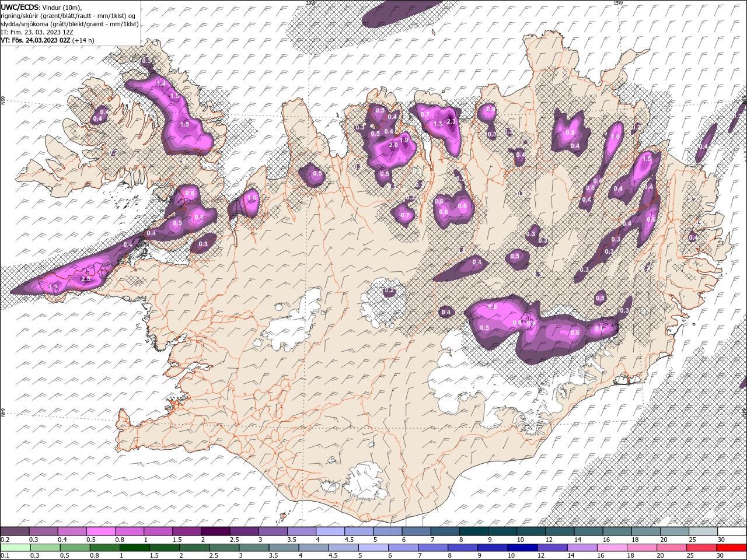Select the darkest purple 2–2.5 snow legend swatch
747x560 pixels.
[215, 531]
